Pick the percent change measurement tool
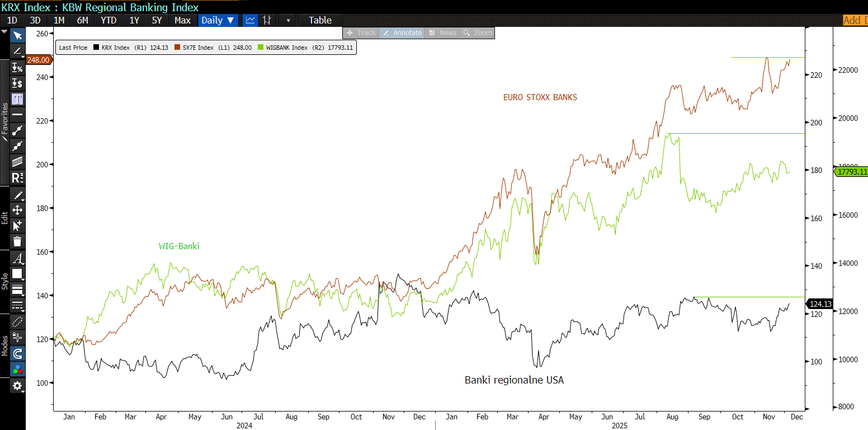This screenshot has height=430, width=868. 17,68
